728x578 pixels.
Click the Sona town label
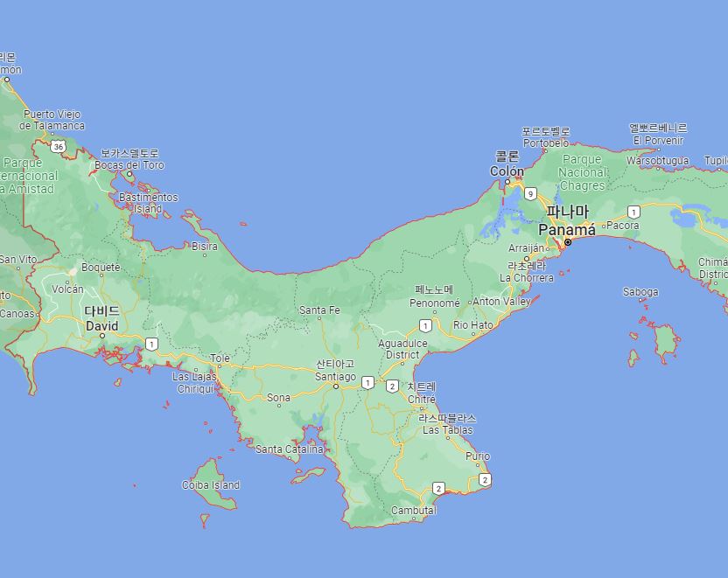point(278,398)
